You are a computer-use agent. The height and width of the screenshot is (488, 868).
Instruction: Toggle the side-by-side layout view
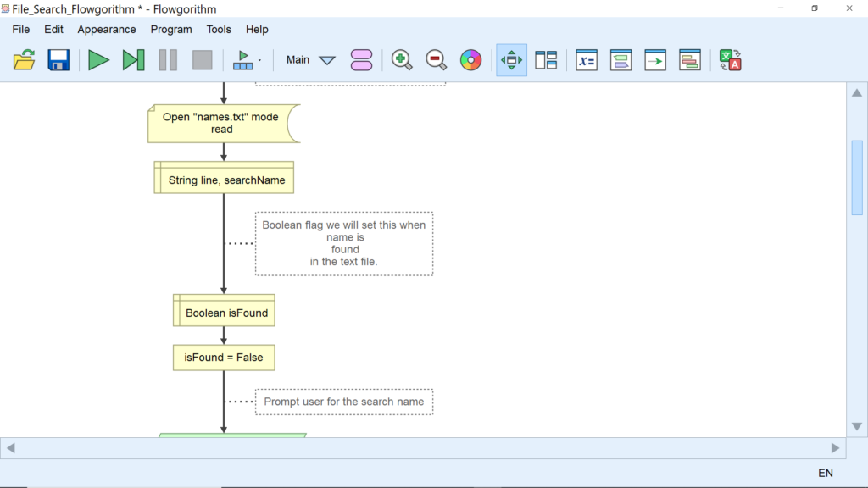pos(545,59)
